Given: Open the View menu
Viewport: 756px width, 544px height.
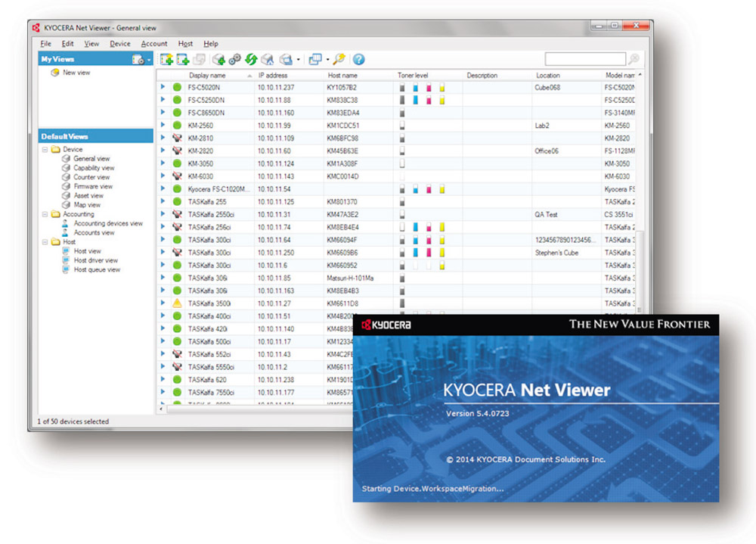Looking at the screenshot, I should pos(91,43).
